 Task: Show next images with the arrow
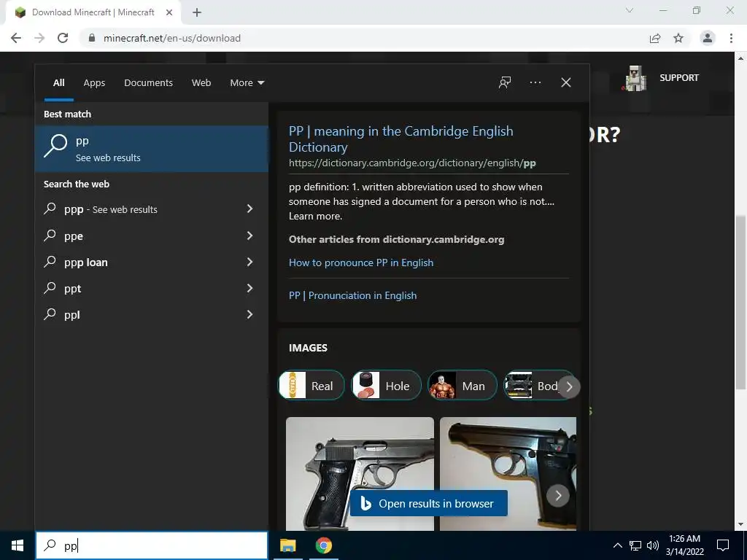(558, 496)
